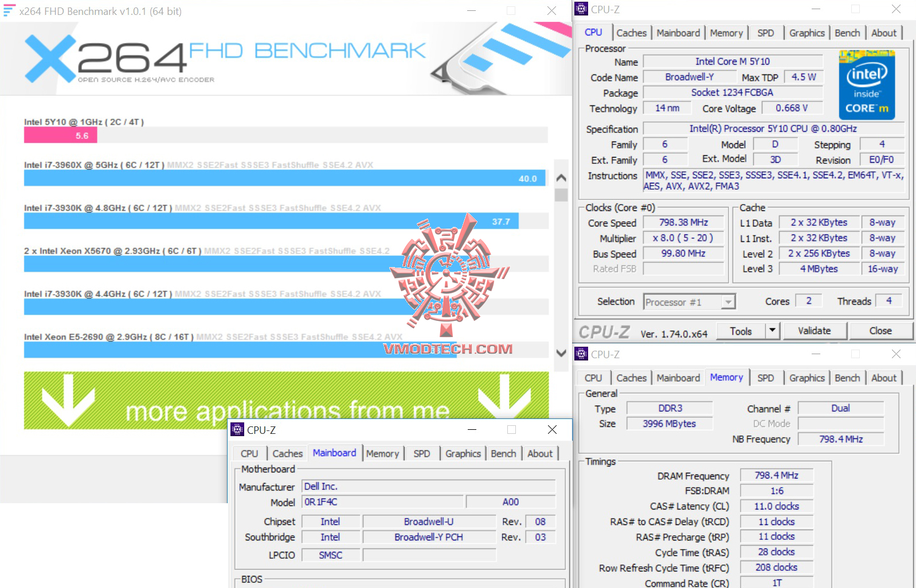Select CPU tab in the CPU-Z Mainboard window
916x588 pixels.
tap(249, 454)
